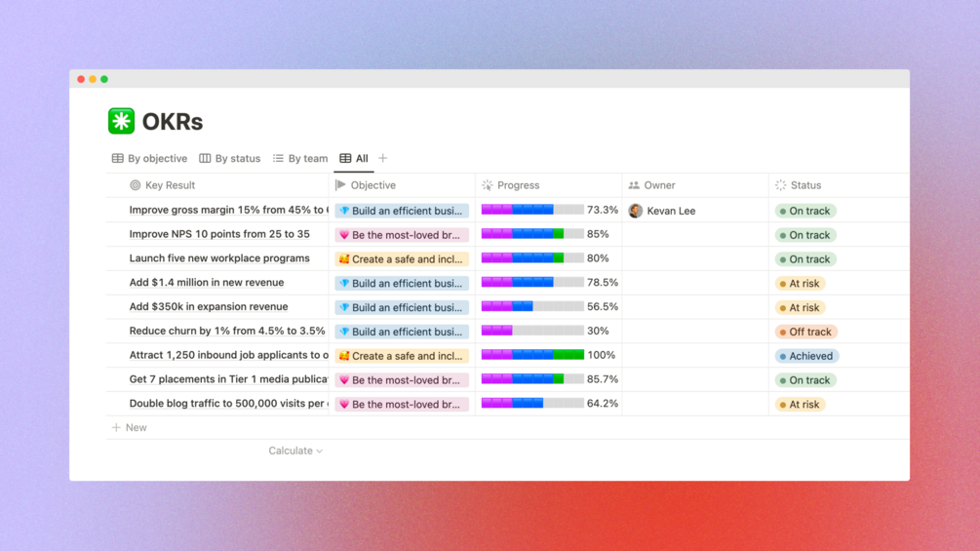Click the 78.5% progress bar

click(x=532, y=283)
